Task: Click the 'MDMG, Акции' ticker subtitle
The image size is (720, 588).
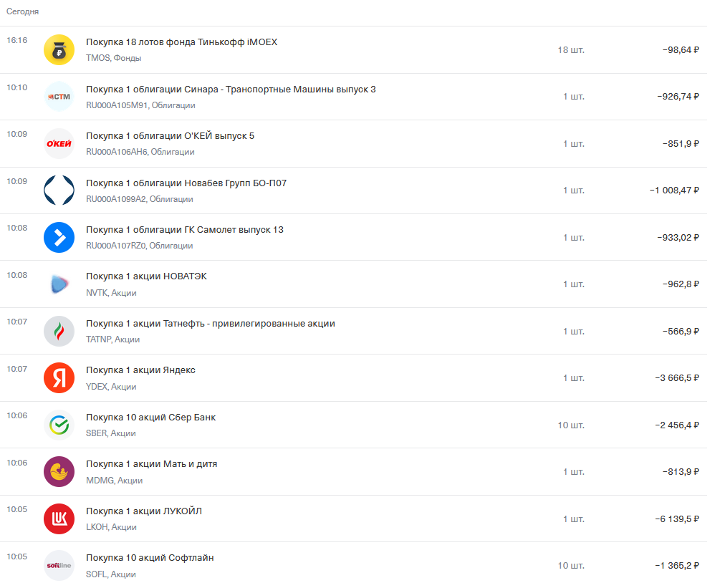Action: (x=115, y=481)
